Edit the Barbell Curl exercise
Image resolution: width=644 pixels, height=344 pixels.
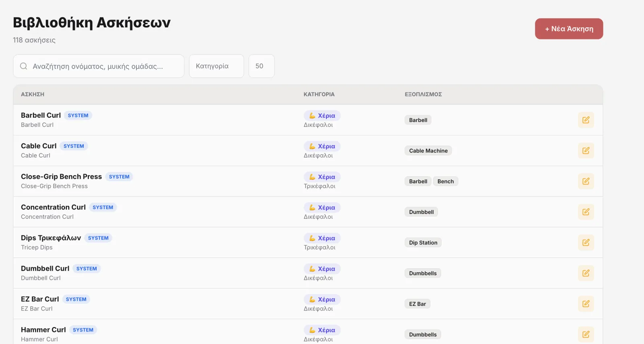click(586, 120)
